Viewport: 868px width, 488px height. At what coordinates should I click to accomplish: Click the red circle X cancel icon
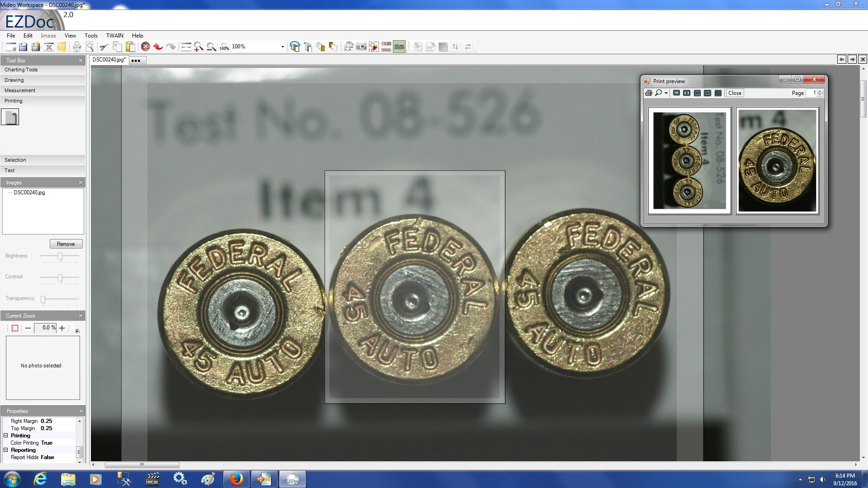pos(146,47)
